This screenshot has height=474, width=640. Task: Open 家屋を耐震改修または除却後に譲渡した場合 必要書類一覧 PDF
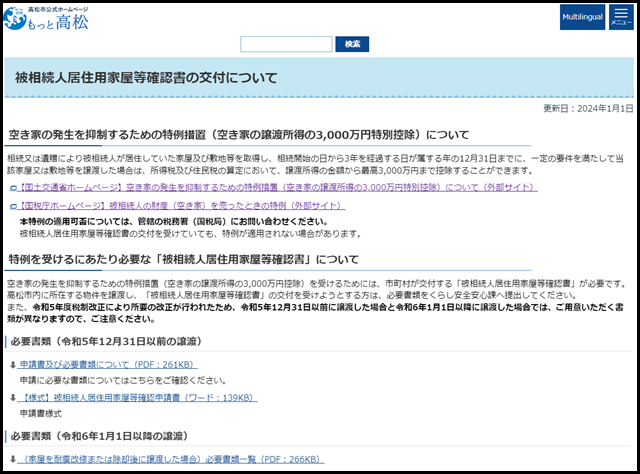pyautogui.click(x=171, y=459)
